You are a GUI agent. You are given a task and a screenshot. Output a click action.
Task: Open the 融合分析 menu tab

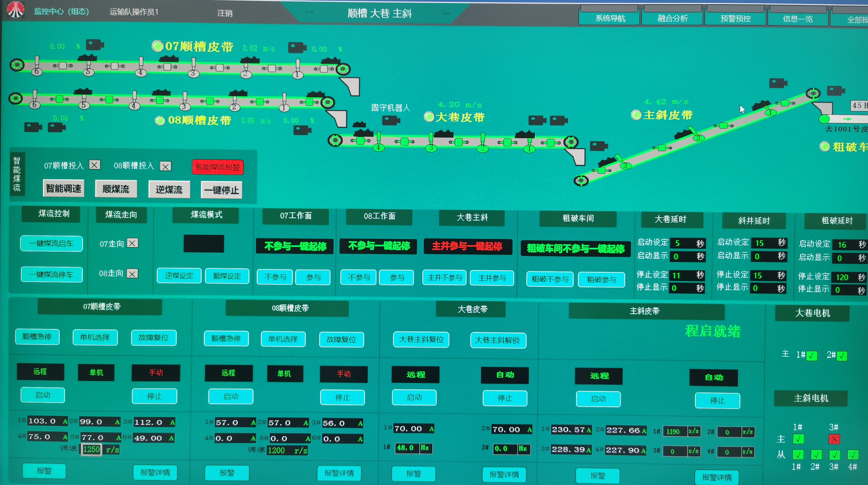(672, 18)
